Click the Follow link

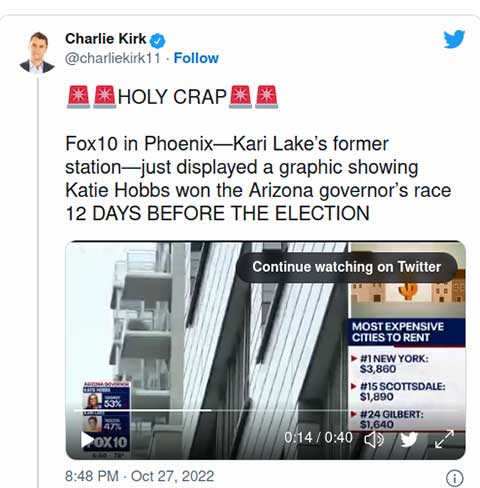(196, 58)
